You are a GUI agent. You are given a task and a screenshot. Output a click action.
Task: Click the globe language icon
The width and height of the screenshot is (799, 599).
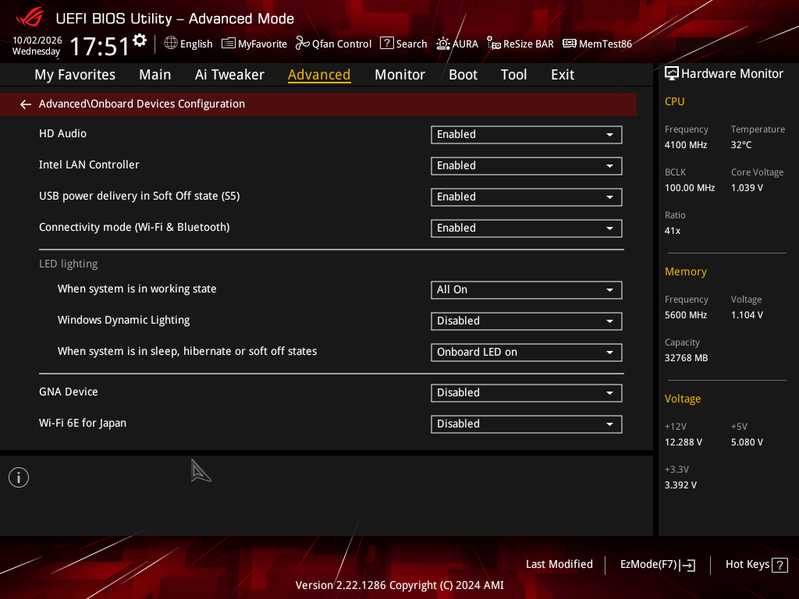coord(171,43)
